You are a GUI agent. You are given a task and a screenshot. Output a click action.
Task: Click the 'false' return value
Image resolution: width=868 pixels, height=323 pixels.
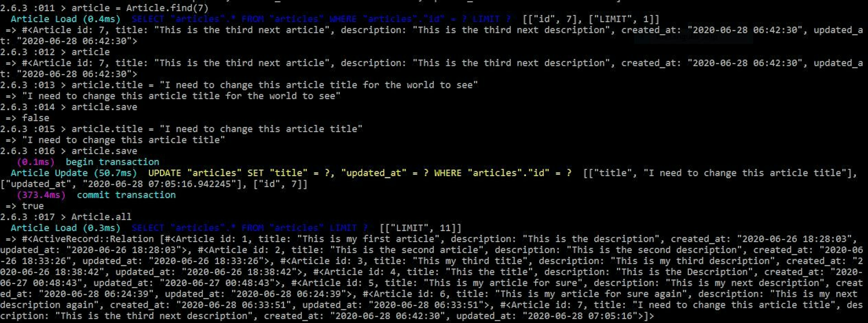point(35,118)
